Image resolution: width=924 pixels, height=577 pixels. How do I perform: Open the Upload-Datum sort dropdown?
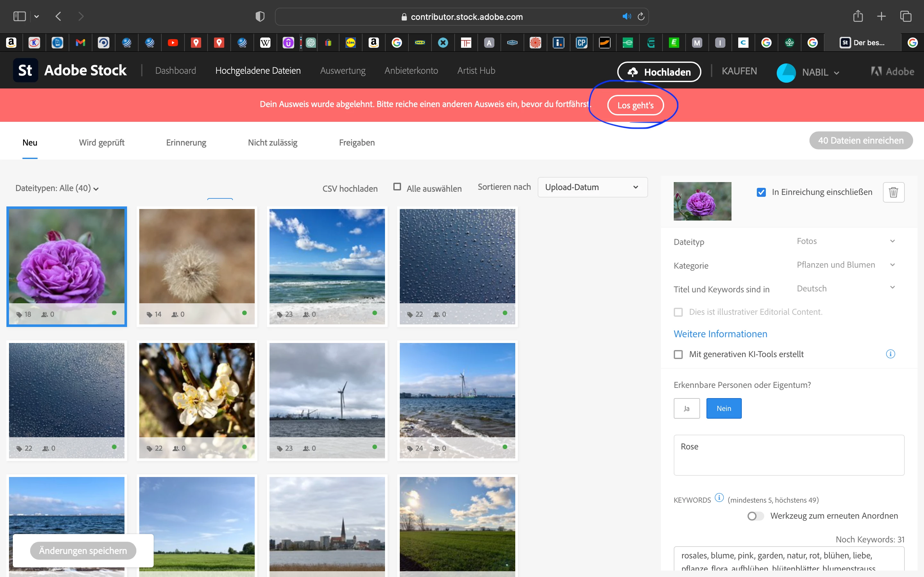[592, 187]
